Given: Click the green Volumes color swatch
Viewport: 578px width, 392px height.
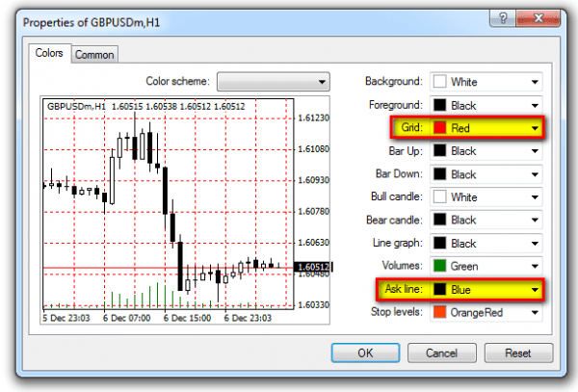Looking at the screenshot, I should point(440,266).
